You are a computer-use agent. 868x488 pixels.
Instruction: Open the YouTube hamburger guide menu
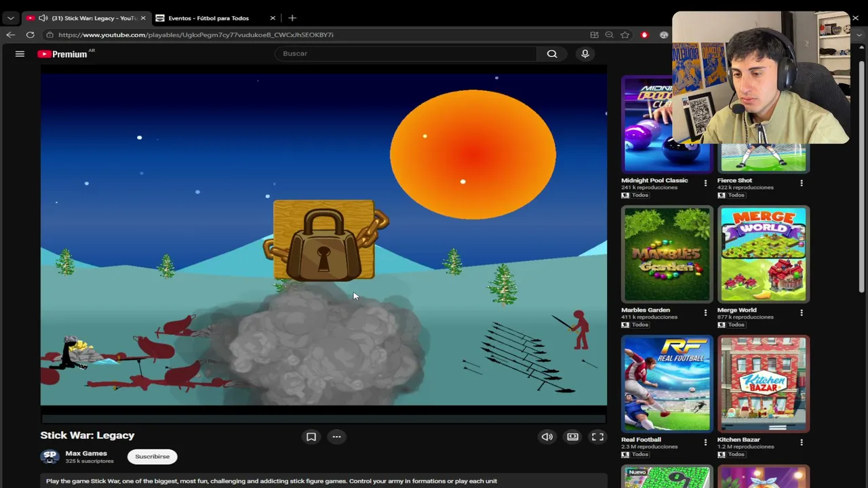coord(20,54)
